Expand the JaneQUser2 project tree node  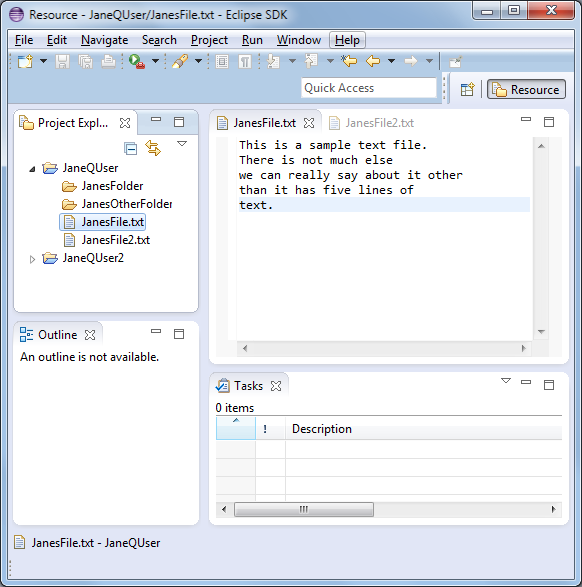[x=32, y=259]
